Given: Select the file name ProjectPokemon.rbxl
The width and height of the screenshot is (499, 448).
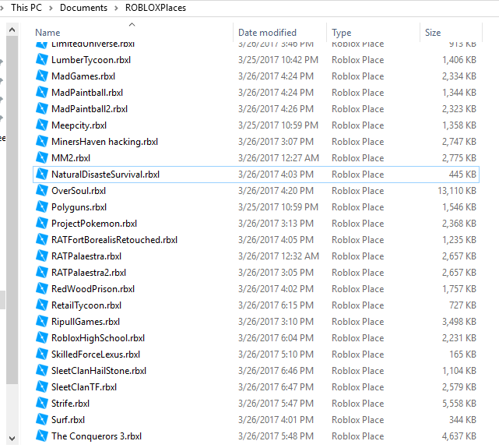Looking at the screenshot, I should click(94, 224).
